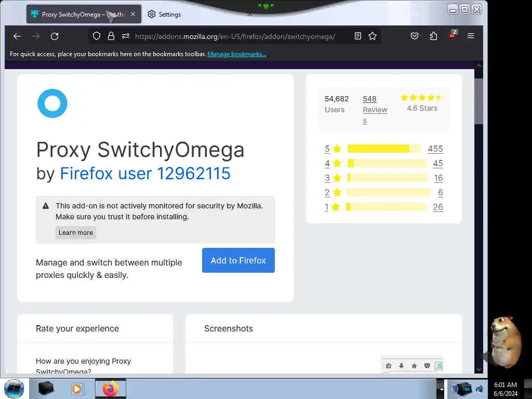Switch to the Proxy SwitchyOmega tab
This screenshot has width=532, height=399.
(84, 14)
